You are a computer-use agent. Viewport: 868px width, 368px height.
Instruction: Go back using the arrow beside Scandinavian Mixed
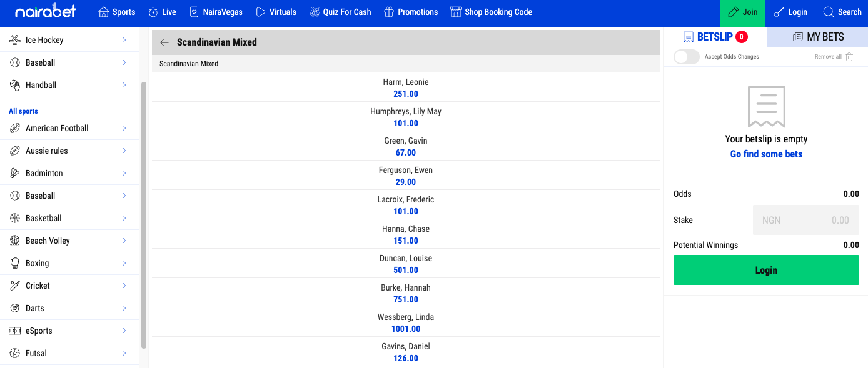(x=164, y=42)
